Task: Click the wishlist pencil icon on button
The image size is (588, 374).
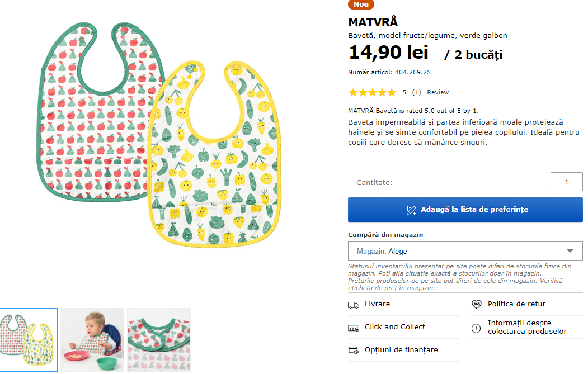Action: tap(411, 210)
